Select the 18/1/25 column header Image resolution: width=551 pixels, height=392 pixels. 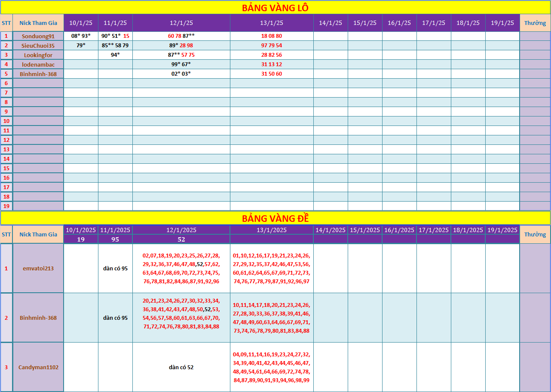[468, 23]
